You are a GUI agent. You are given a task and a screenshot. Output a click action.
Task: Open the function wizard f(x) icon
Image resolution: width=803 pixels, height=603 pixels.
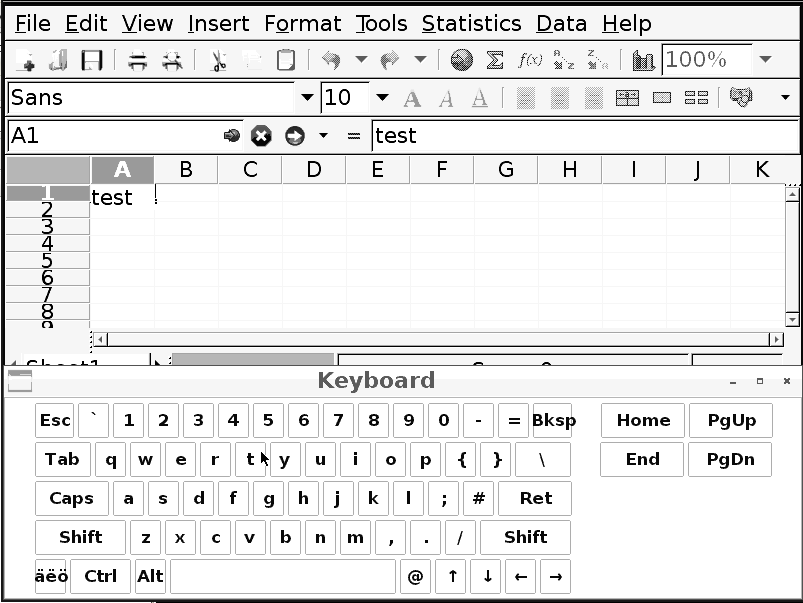click(529, 61)
